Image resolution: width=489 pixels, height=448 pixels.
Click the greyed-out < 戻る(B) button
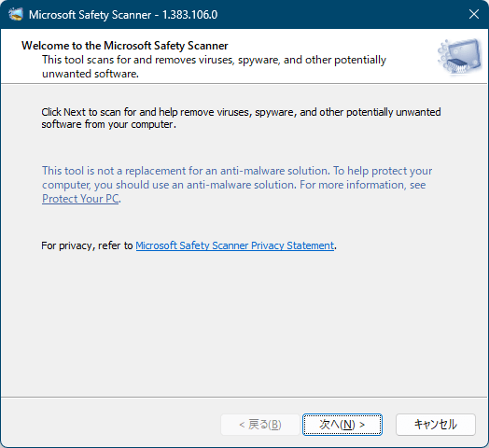click(x=260, y=425)
